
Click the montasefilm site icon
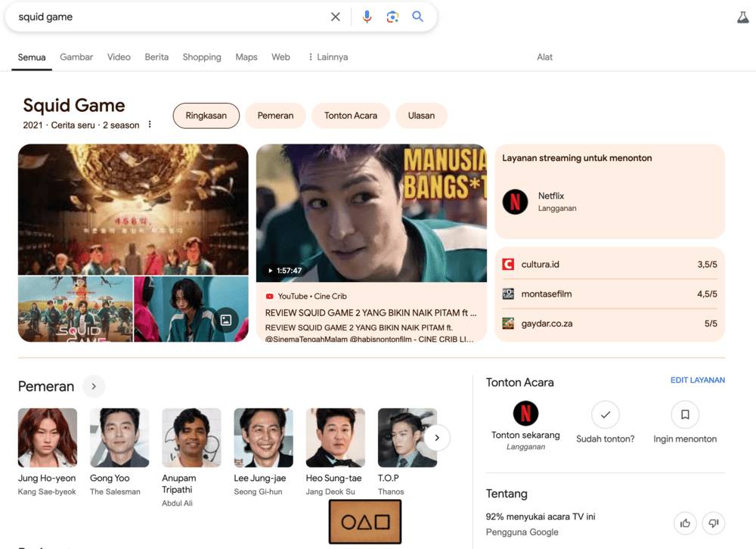click(508, 294)
